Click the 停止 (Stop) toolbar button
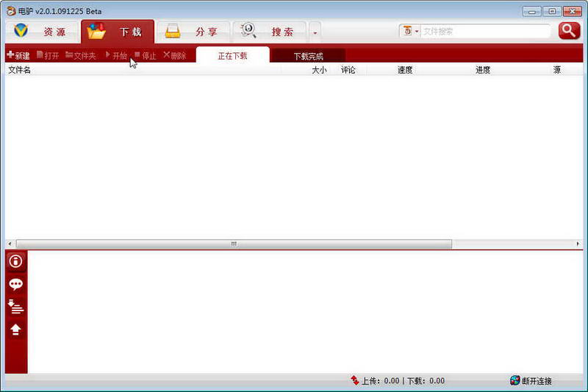This screenshot has height=392, width=588. click(x=146, y=55)
